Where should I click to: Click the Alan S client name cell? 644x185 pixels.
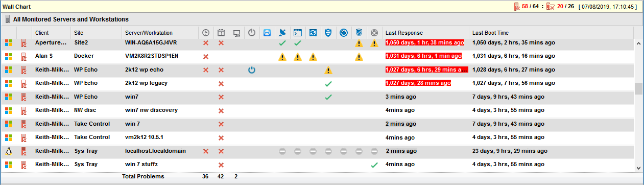tap(44, 56)
